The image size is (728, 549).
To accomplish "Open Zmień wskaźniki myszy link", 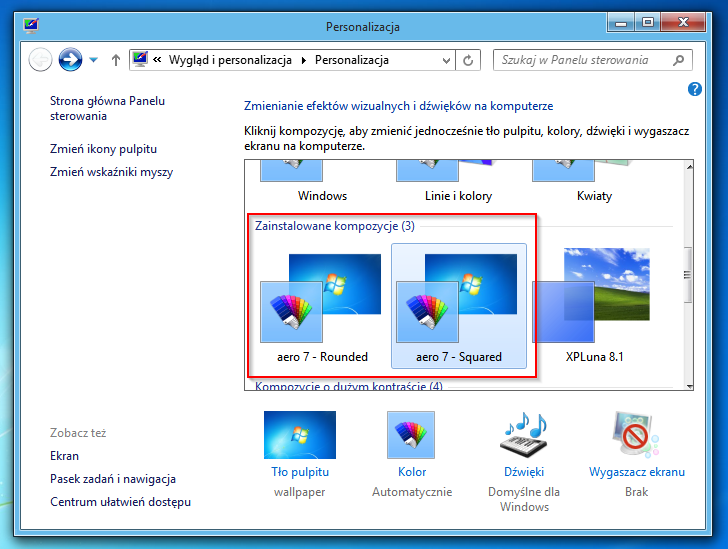I will [111, 172].
